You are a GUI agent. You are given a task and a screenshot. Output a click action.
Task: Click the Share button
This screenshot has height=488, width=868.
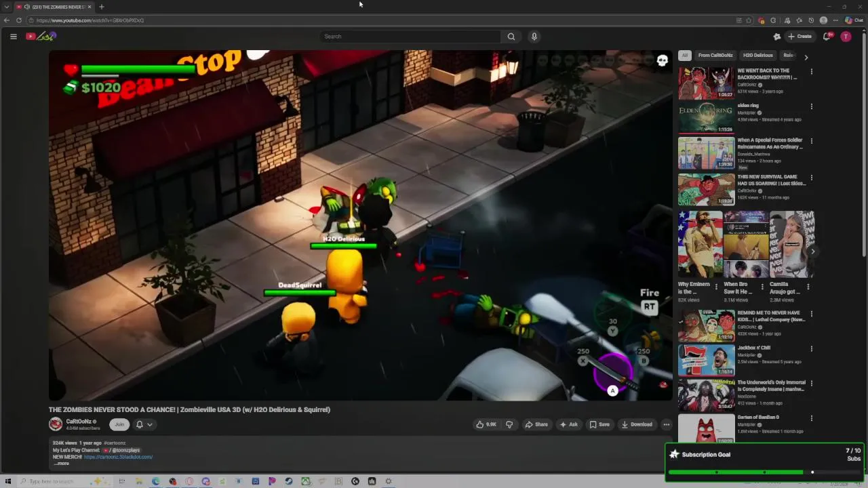coord(536,424)
